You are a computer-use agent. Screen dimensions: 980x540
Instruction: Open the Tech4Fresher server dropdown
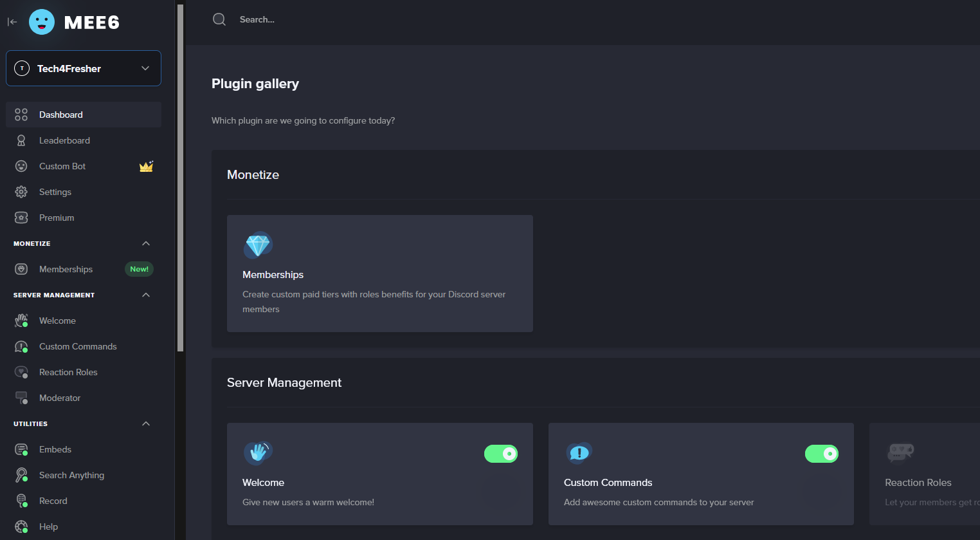(x=84, y=68)
